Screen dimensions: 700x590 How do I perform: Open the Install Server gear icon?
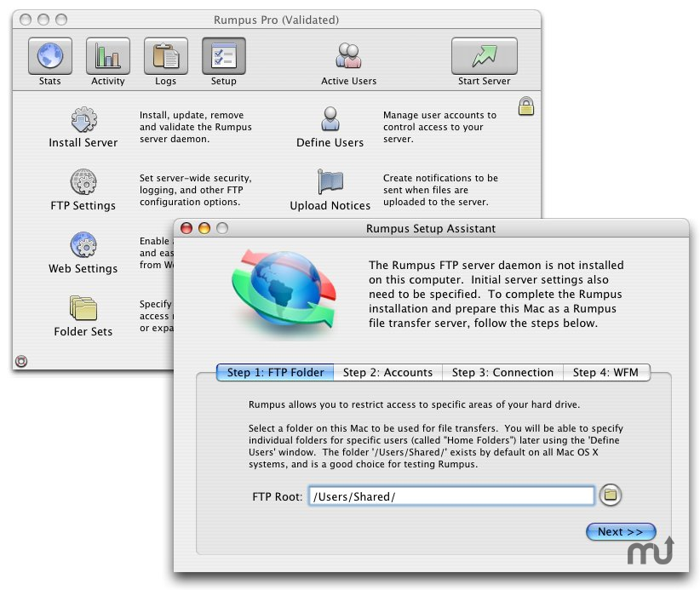83,119
